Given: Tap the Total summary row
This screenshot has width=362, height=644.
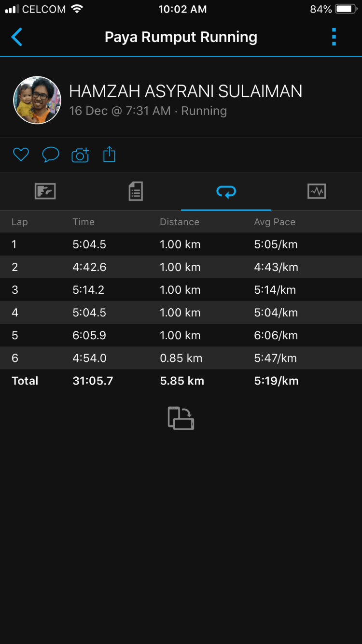Looking at the screenshot, I should 181,381.
